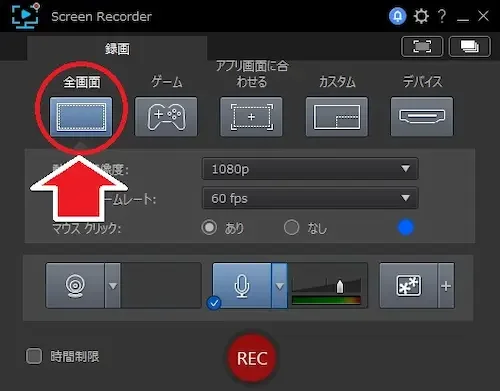Start recording with the REC button

click(x=252, y=358)
